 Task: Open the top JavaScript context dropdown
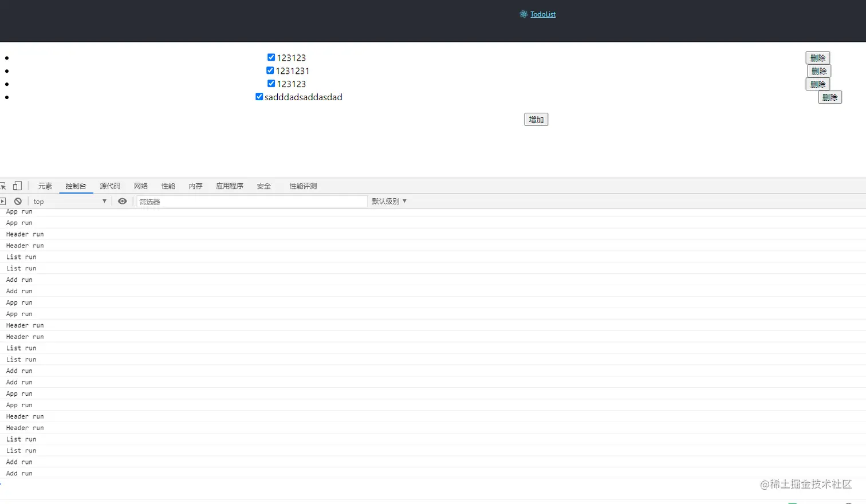click(x=70, y=202)
